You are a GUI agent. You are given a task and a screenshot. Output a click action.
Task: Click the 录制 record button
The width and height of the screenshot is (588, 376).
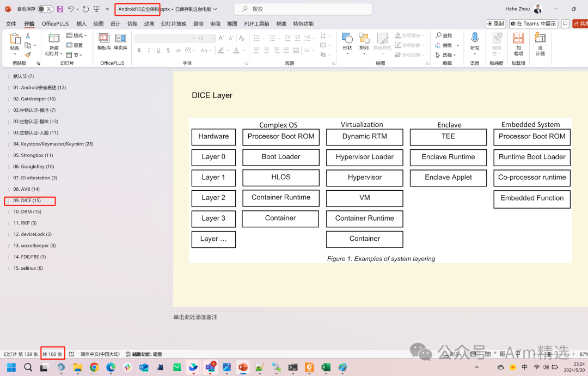coord(496,24)
